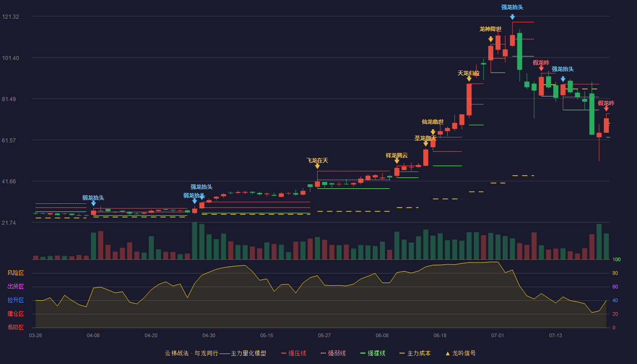The image size is (637, 364).
Task: Click the 圣龙御天 signal arrow
Action: click(x=425, y=144)
